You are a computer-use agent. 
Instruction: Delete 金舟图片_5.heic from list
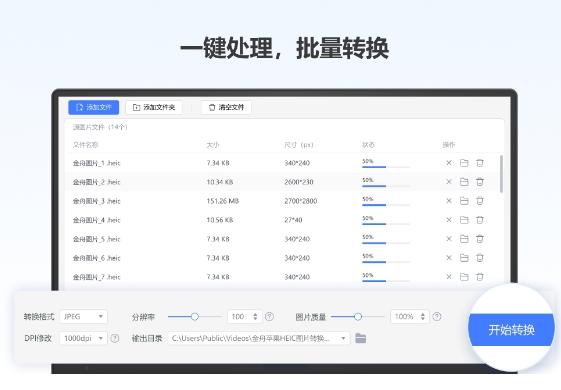point(480,239)
